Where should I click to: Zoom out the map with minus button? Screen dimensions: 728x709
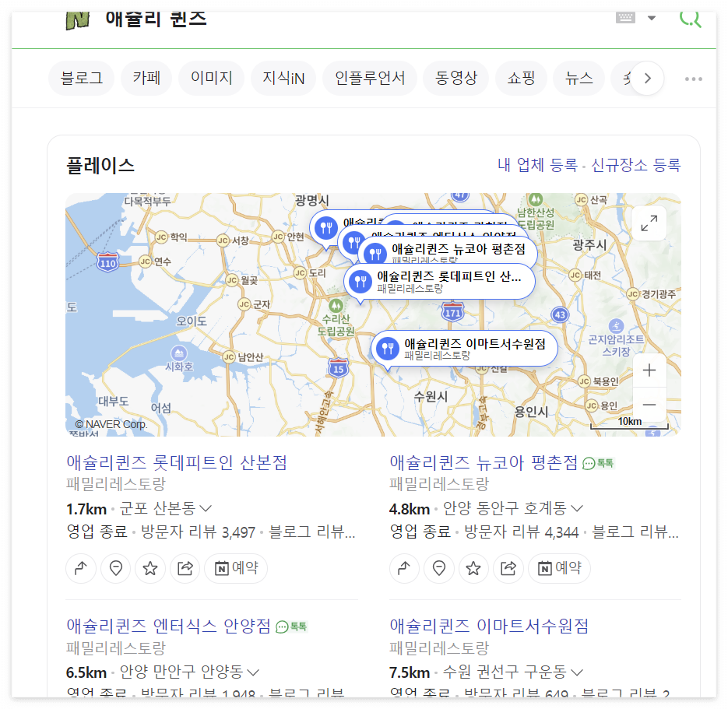coord(649,405)
